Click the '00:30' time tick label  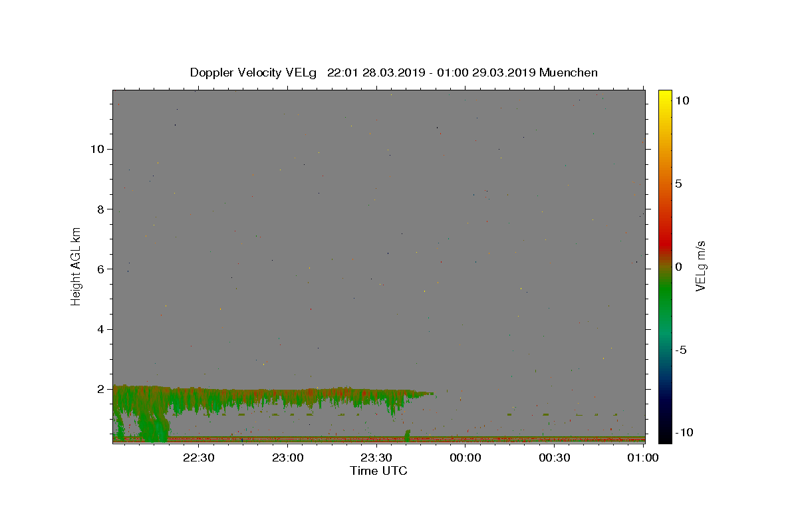(x=554, y=458)
